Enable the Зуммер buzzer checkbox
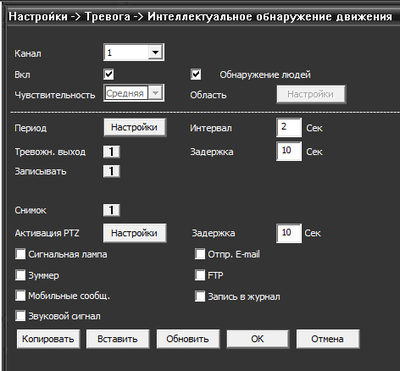 point(20,276)
